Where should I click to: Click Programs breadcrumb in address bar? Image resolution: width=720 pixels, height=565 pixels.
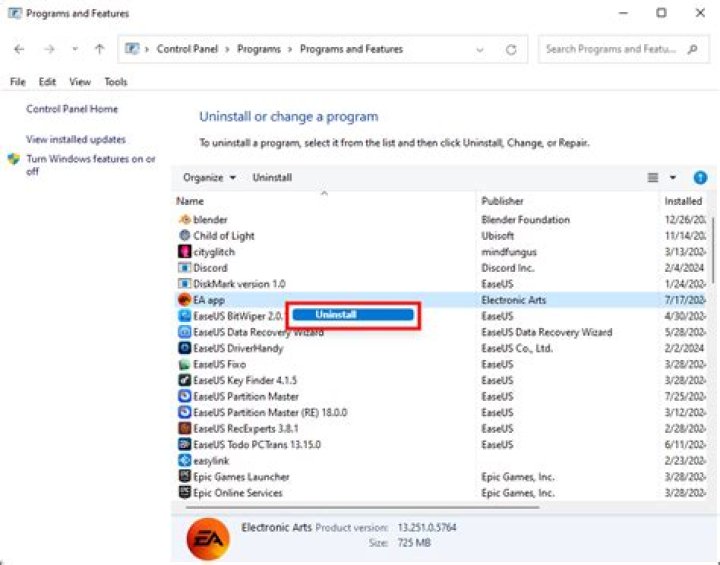click(259, 49)
